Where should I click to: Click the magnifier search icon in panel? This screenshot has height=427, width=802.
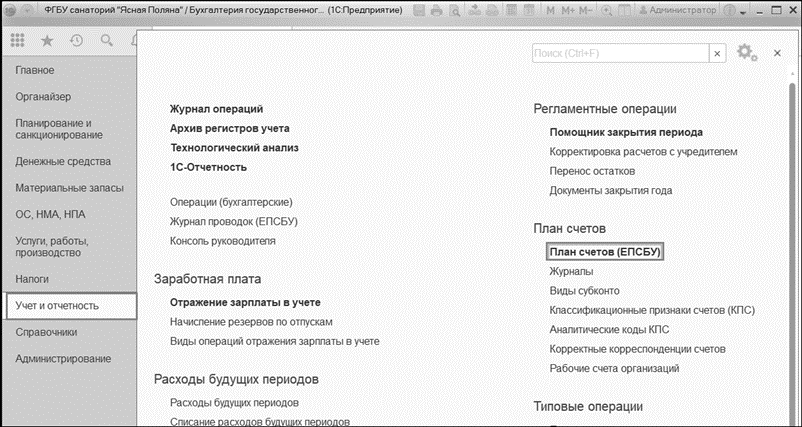[106, 41]
